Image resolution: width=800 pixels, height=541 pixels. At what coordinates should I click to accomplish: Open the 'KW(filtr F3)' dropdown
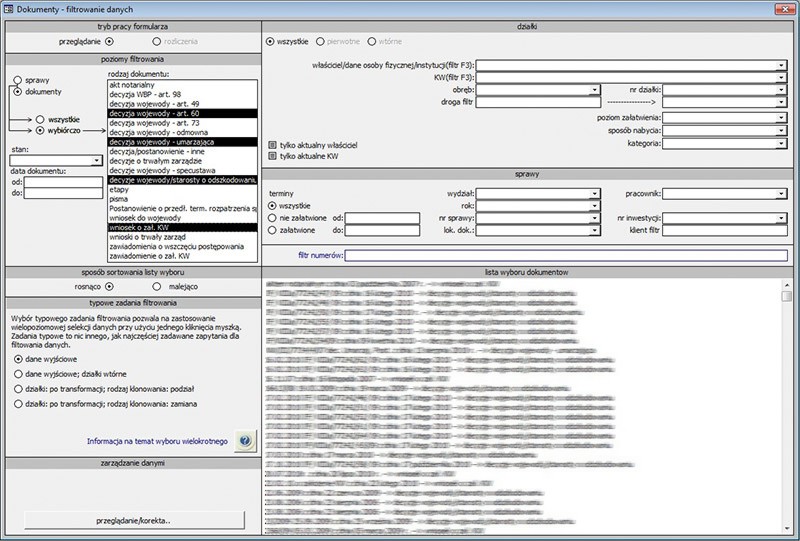[782, 78]
